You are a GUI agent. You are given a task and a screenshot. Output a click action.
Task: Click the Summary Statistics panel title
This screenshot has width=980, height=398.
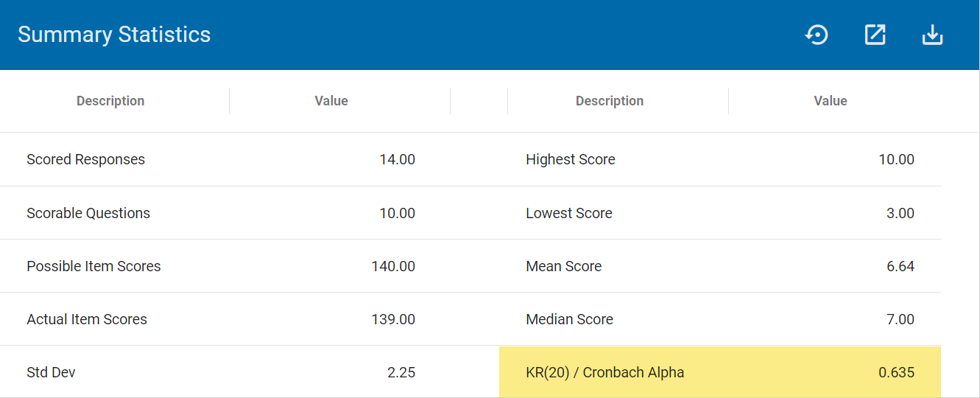[x=114, y=35]
